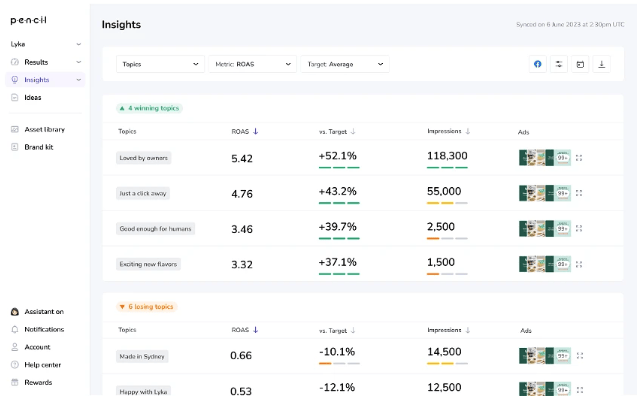
Task: Click the Exciting new flavors tag
Action: tap(148, 264)
